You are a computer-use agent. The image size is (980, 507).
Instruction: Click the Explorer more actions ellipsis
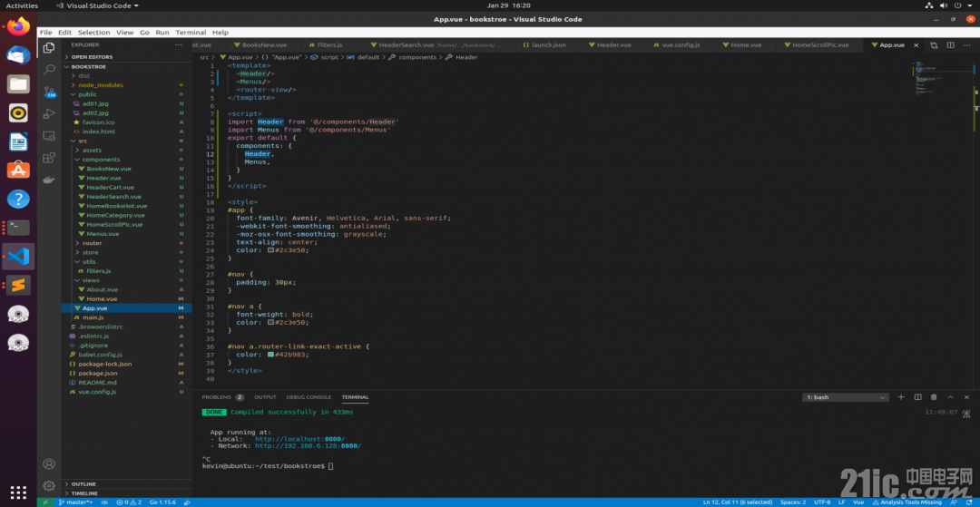(180, 45)
